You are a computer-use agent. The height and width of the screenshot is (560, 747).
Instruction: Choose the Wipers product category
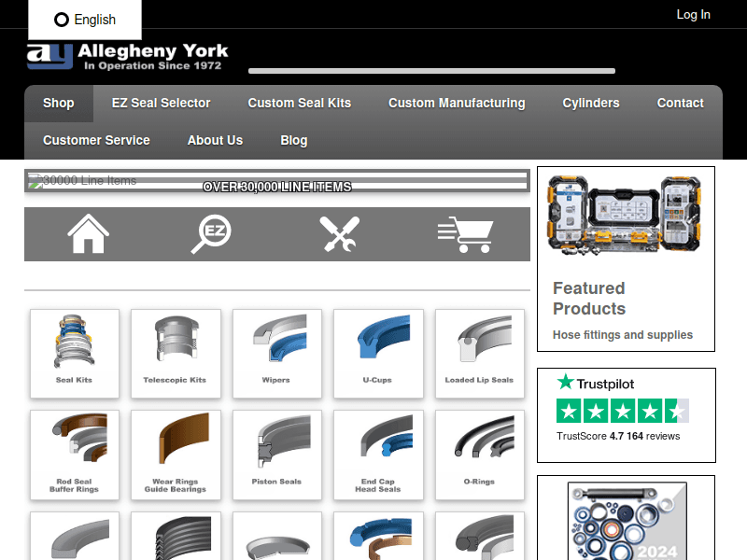tap(276, 353)
